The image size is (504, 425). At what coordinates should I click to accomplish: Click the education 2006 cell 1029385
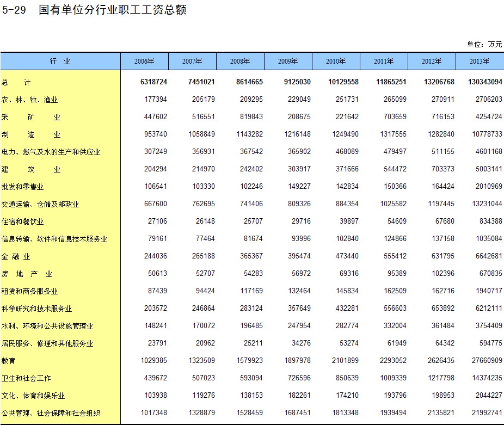153,360
